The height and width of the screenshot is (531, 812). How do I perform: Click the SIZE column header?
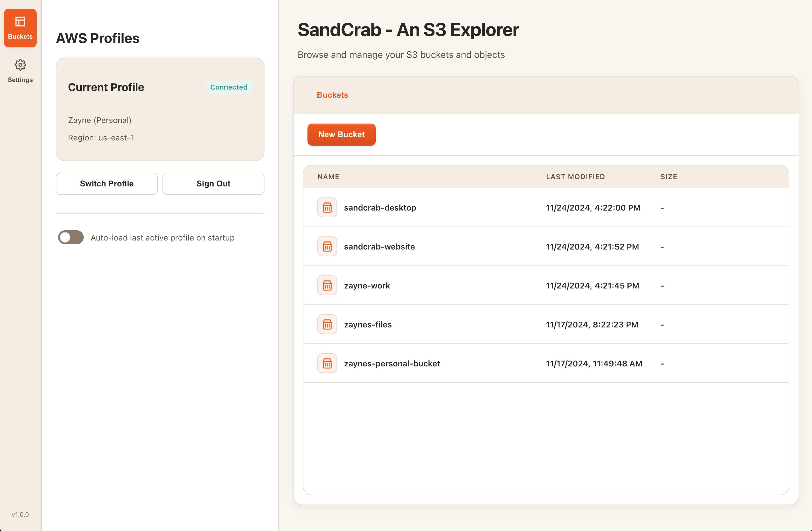pos(669,177)
